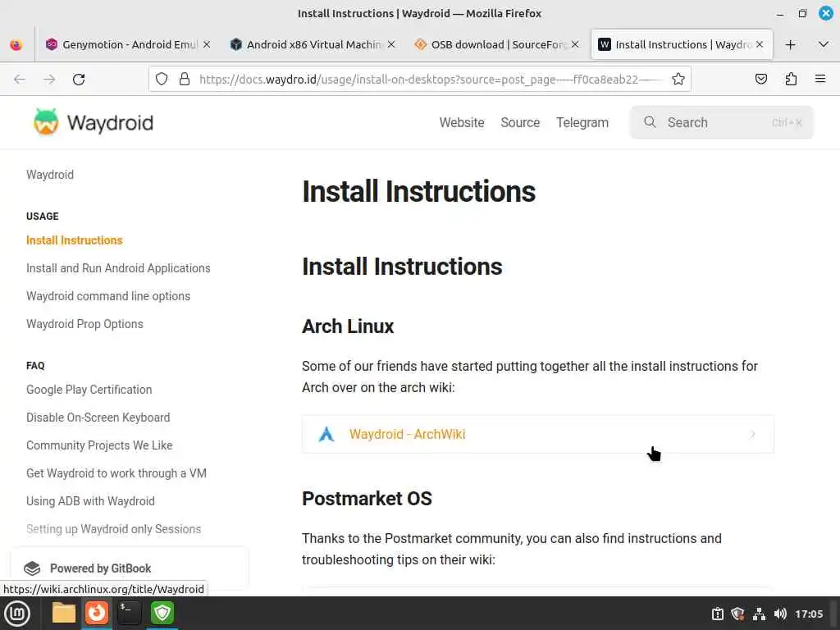The height and width of the screenshot is (630, 840).
Task: Open Waydroid command line options page
Action: coord(108,296)
